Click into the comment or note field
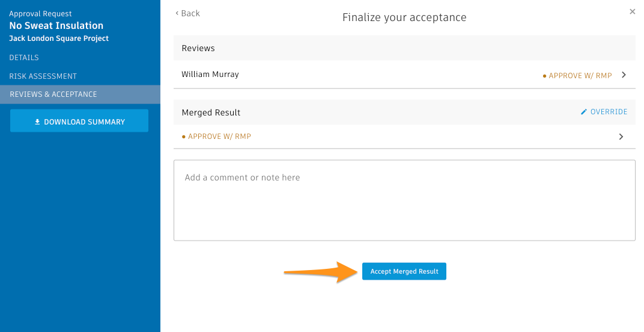The image size is (644, 332). coord(404,200)
